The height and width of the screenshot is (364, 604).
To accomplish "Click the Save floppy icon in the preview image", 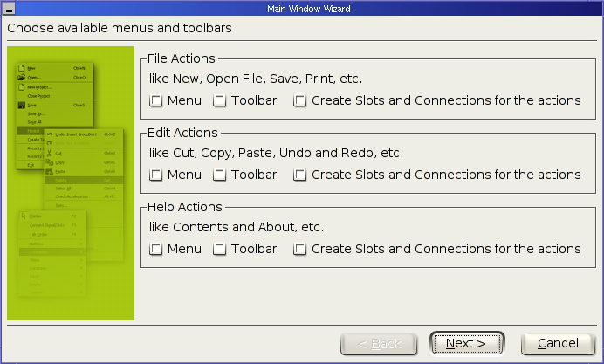I will 22,105.
